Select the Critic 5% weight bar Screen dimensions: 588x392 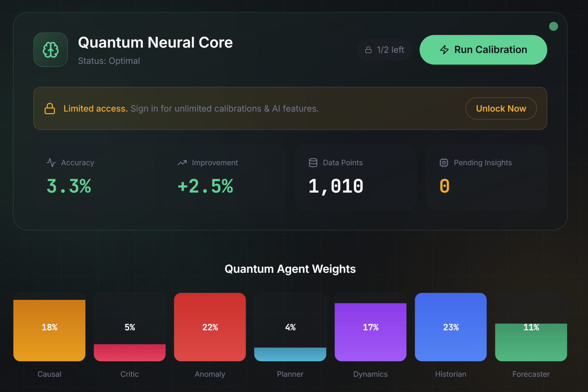click(130, 352)
